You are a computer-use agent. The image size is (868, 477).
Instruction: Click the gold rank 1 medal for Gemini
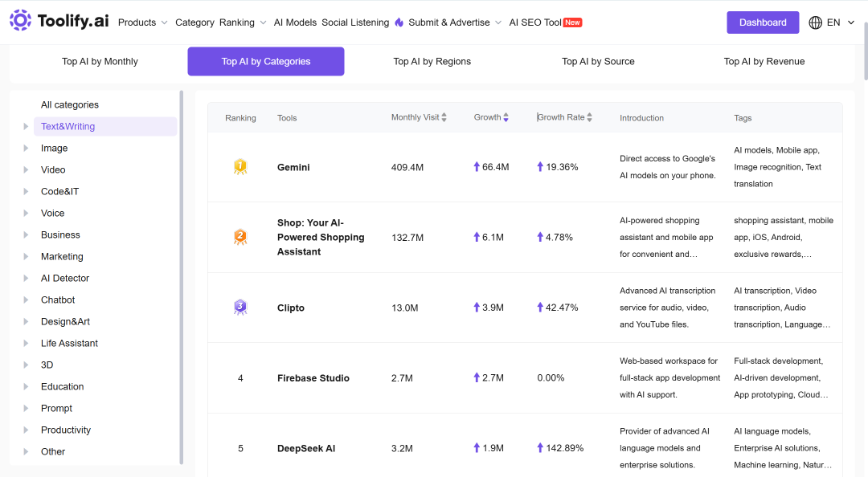pyautogui.click(x=240, y=166)
